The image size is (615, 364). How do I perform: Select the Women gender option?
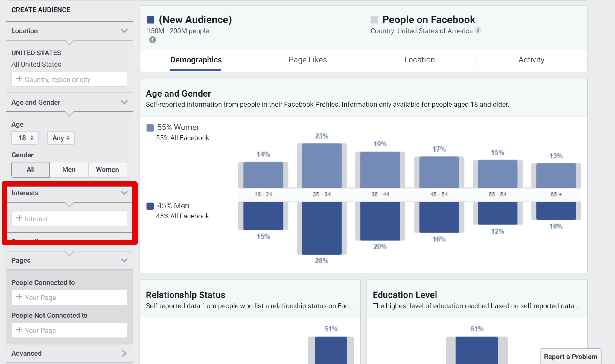pos(107,169)
